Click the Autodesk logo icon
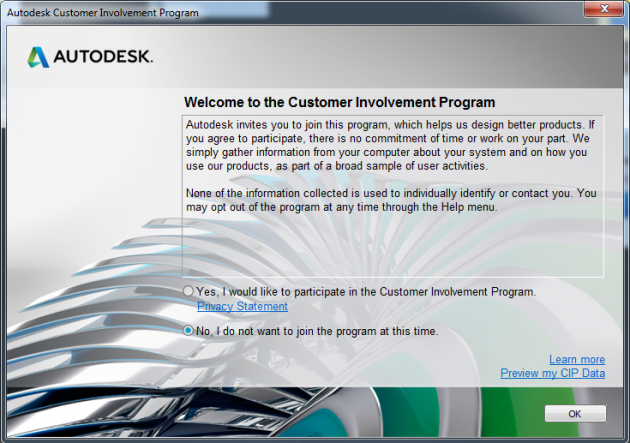Viewport: 630px width, 443px height. [38, 57]
